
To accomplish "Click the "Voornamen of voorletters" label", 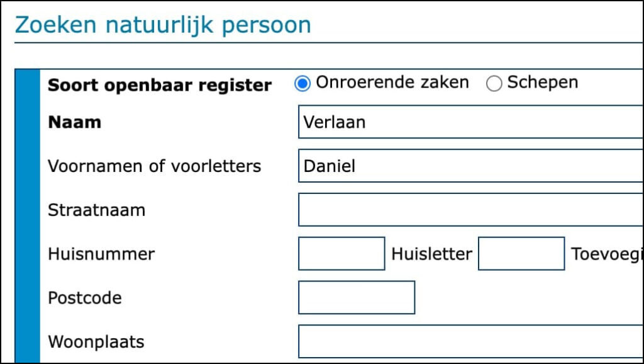I will pyautogui.click(x=155, y=166).
